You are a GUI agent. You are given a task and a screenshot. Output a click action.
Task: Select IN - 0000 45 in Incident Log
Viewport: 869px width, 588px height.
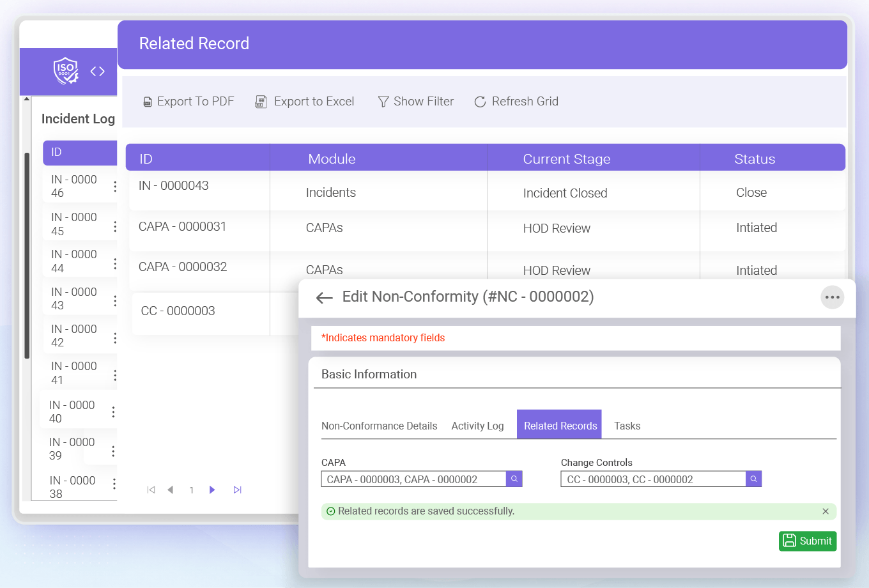[74, 224]
